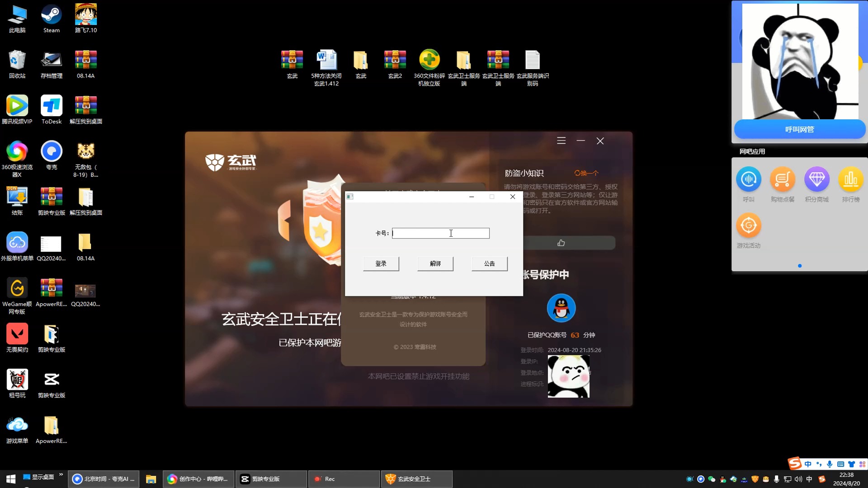Launch 无畏契约 desktop icon
This screenshot has height=488, width=868.
tap(17, 338)
